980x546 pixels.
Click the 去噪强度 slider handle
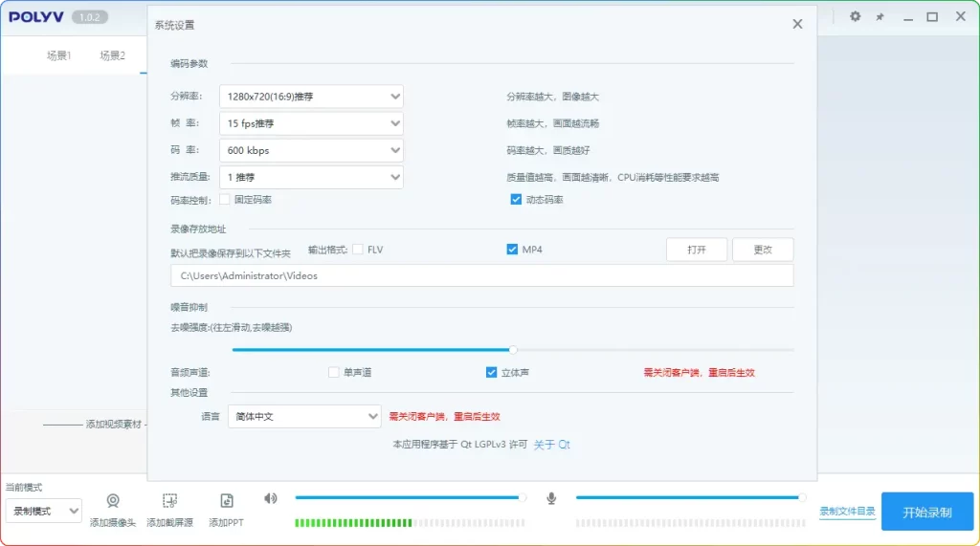(x=513, y=350)
